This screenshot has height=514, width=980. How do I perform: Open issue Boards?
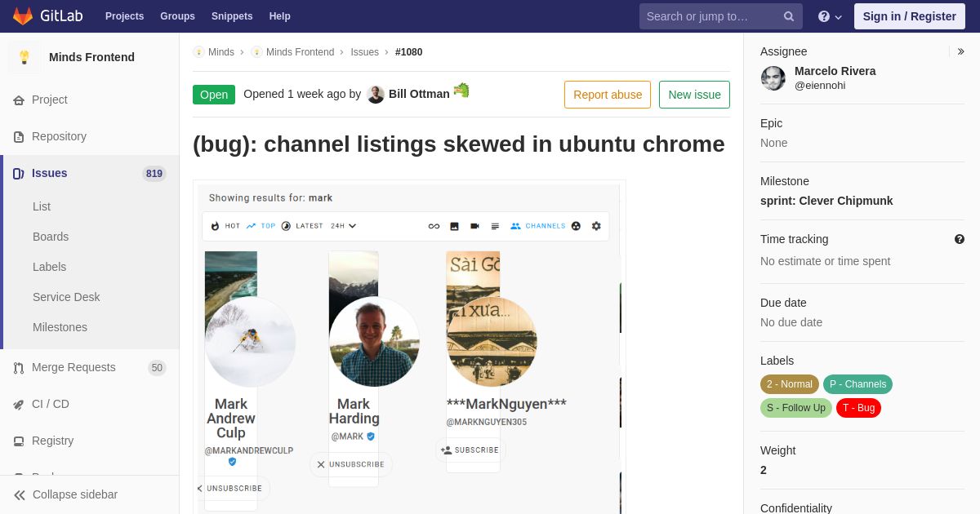51,237
